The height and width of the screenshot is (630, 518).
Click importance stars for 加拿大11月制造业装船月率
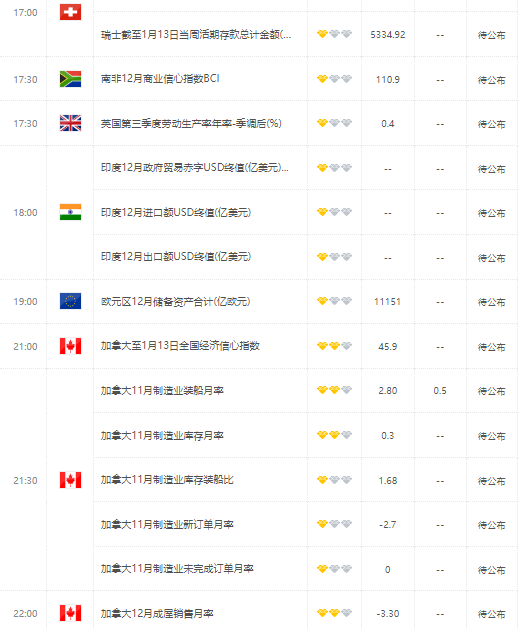click(x=334, y=390)
